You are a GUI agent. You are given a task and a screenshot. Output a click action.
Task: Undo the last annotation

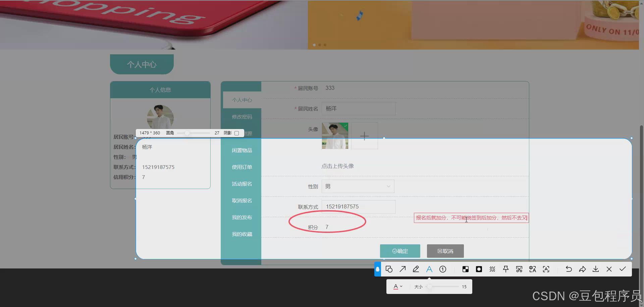[x=569, y=269]
